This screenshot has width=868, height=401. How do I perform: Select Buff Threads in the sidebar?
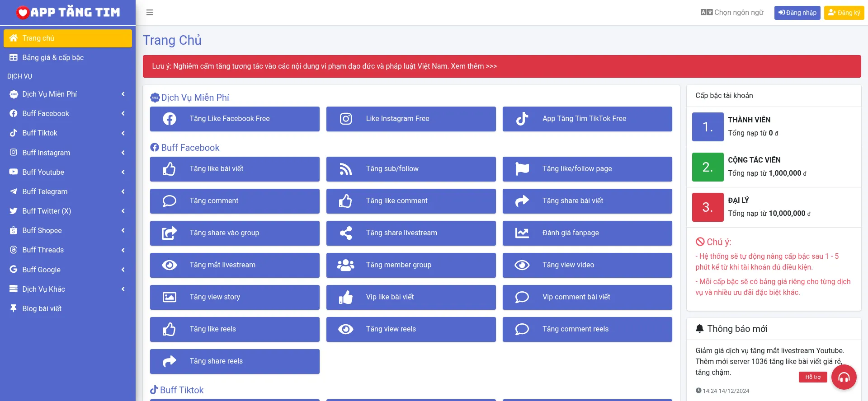coord(68,250)
